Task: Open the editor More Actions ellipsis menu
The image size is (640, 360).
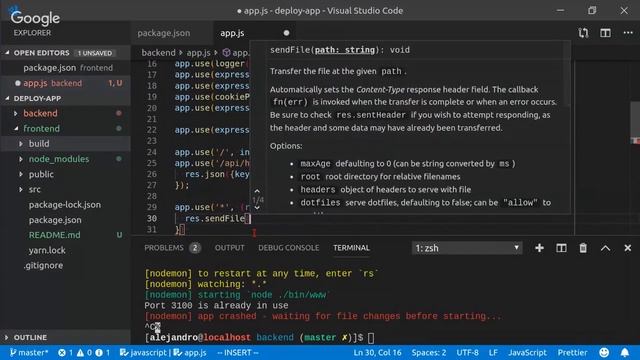Action: pyautogui.click(x=628, y=33)
